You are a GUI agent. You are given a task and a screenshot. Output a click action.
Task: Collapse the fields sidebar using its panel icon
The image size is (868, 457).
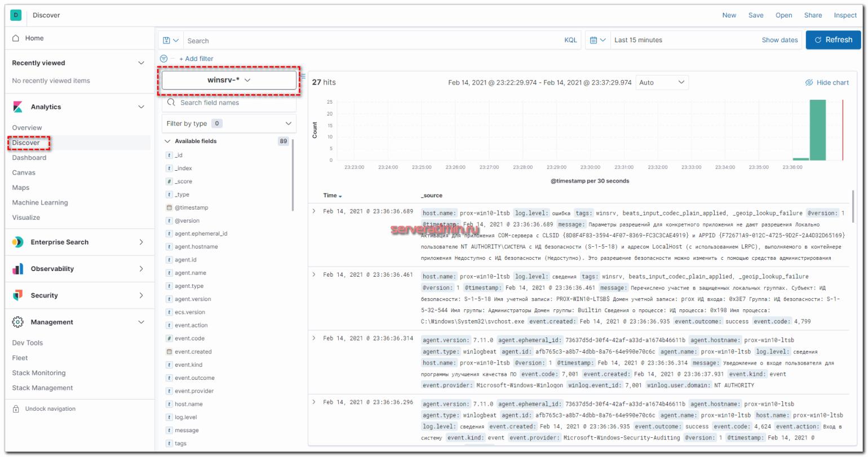[x=302, y=76]
